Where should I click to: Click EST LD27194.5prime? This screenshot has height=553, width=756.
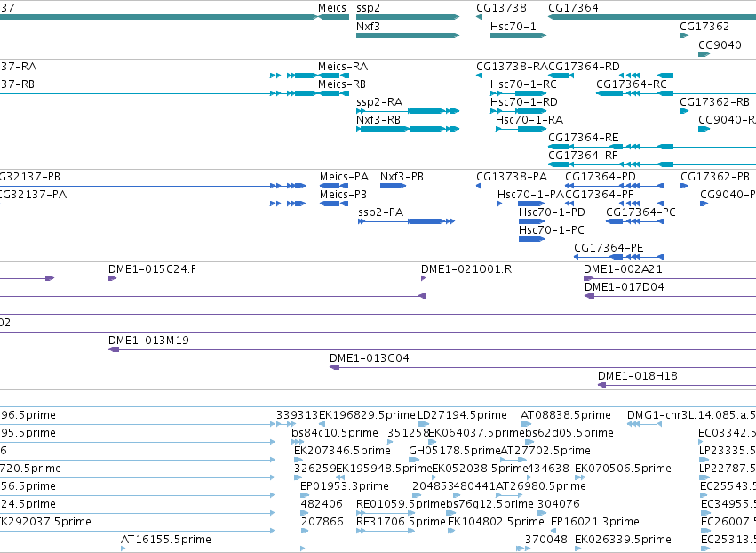pyautogui.click(x=462, y=415)
